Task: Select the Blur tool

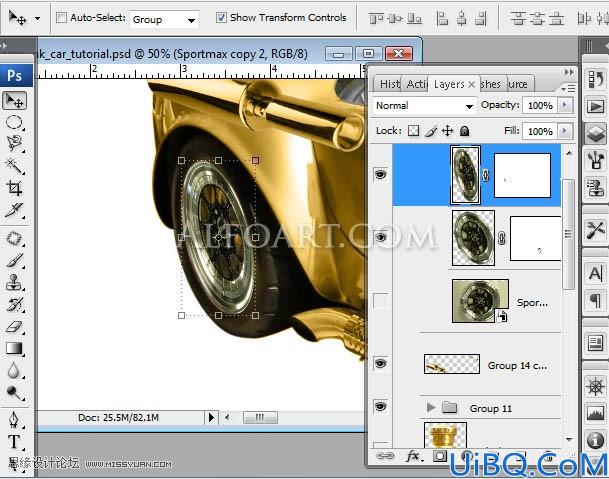Action: 14,371
